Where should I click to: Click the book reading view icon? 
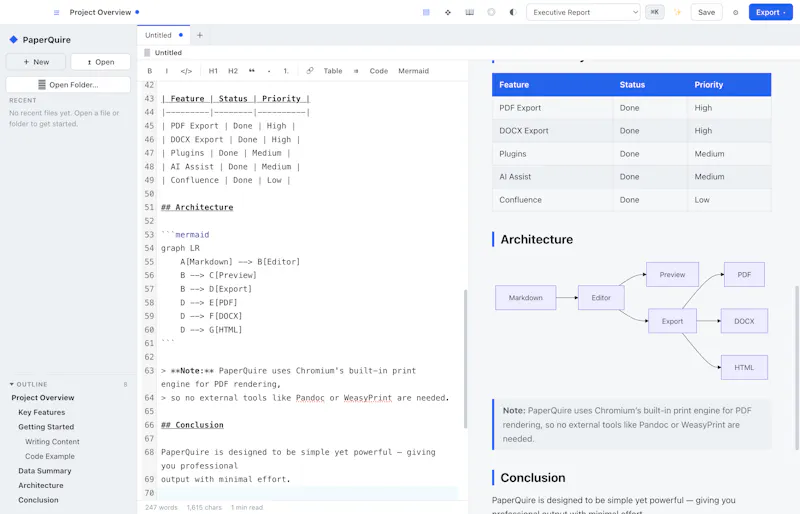click(469, 12)
